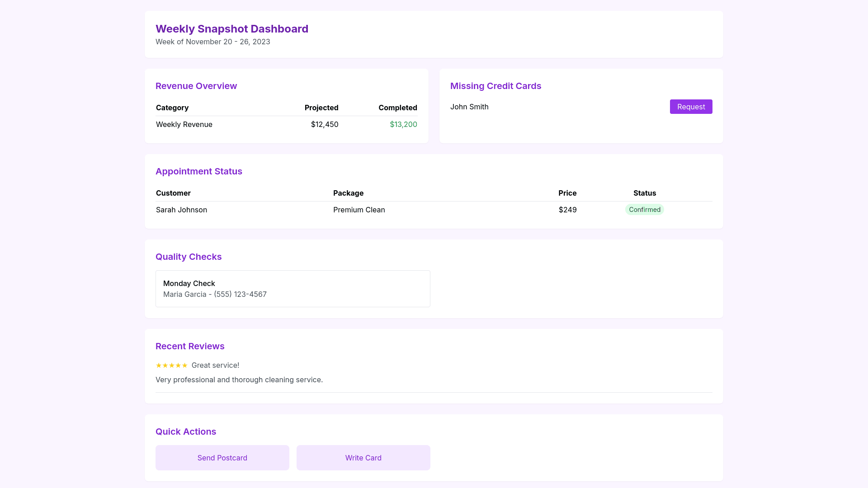This screenshot has width=868, height=488.
Task: Click the Price column header
Action: click(567, 193)
